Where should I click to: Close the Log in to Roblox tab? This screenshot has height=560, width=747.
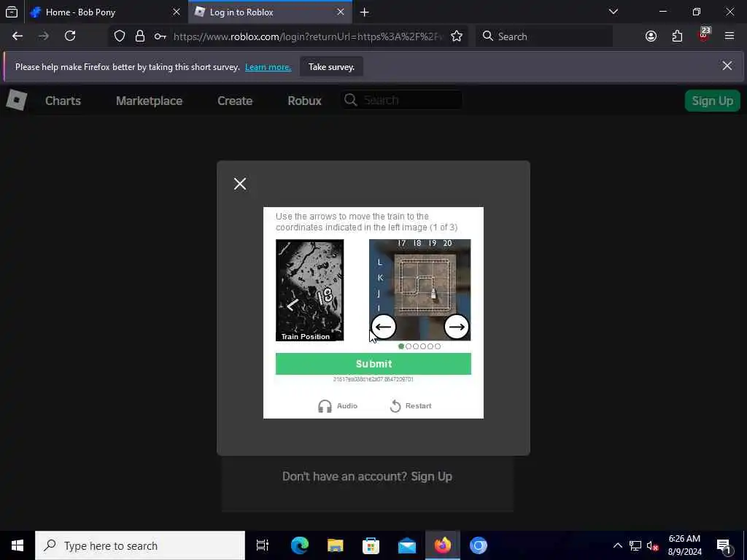(x=341, y=12)
